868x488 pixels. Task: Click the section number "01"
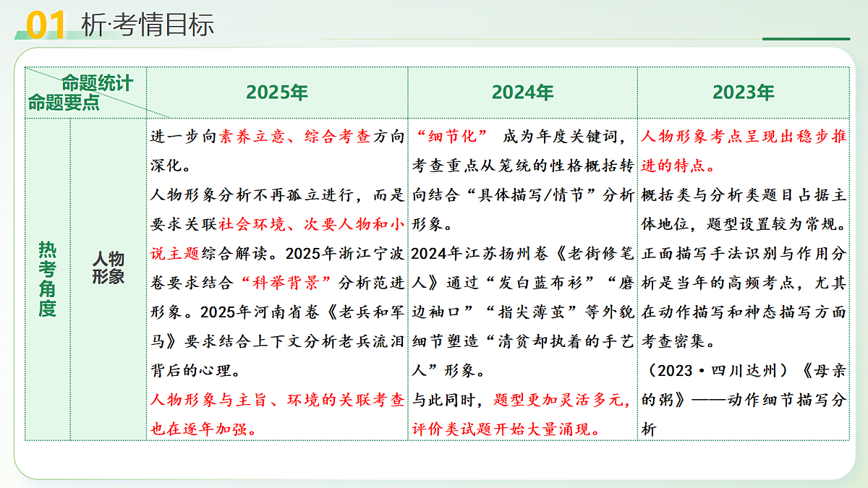47,25
